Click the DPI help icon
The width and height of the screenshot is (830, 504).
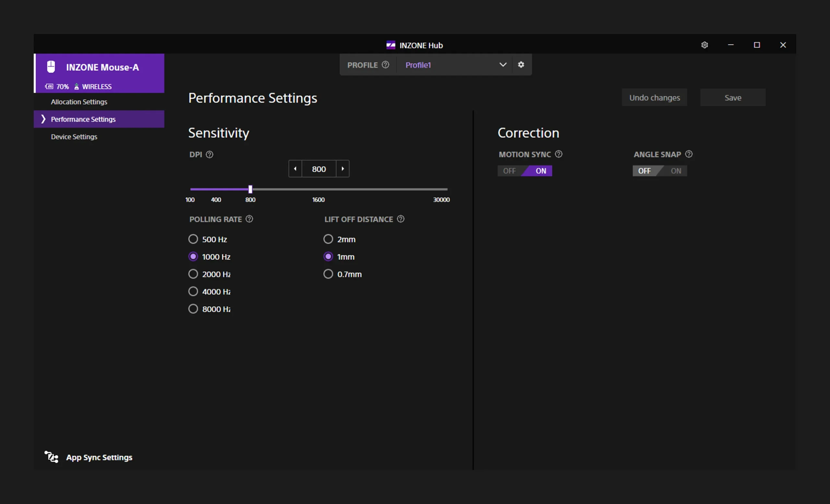[x=209, y=155]
